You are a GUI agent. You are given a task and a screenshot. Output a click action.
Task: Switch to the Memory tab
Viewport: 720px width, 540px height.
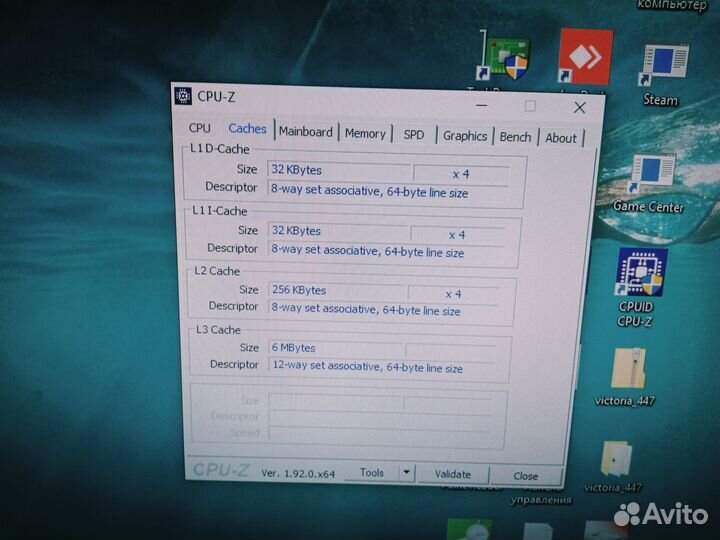coord(365,133)
